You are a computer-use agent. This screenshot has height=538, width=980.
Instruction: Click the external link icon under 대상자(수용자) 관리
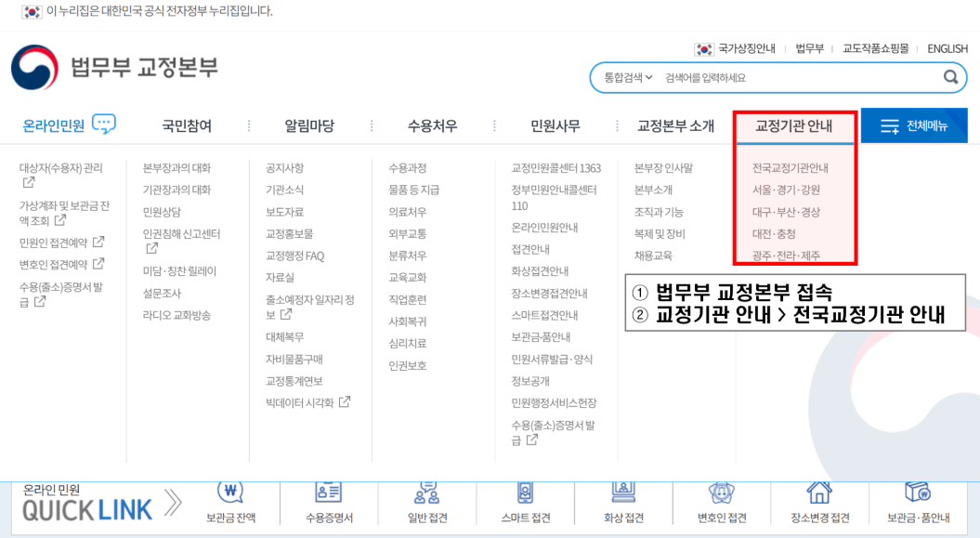click(29, 182)
